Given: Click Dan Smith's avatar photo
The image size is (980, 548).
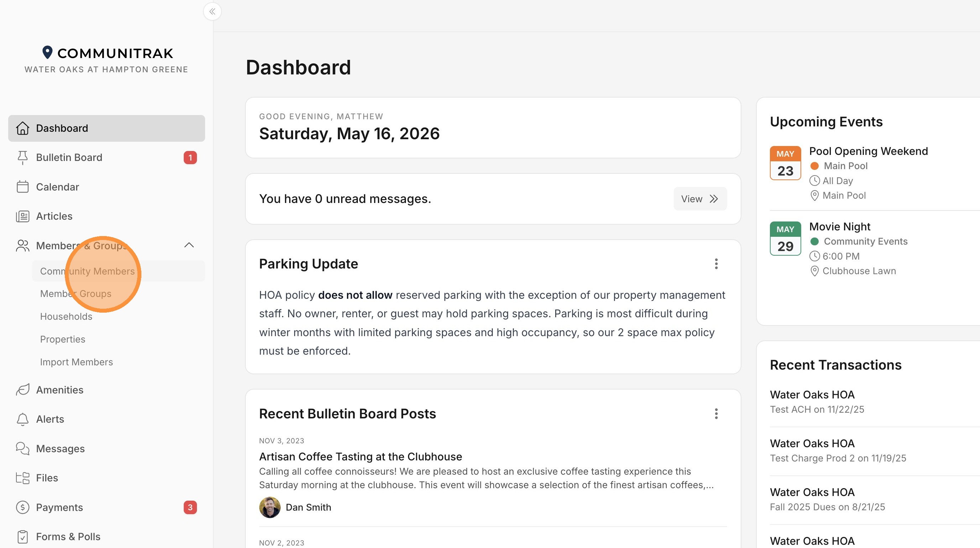Looking at the screenshot, I should click(x=270, y=507).
